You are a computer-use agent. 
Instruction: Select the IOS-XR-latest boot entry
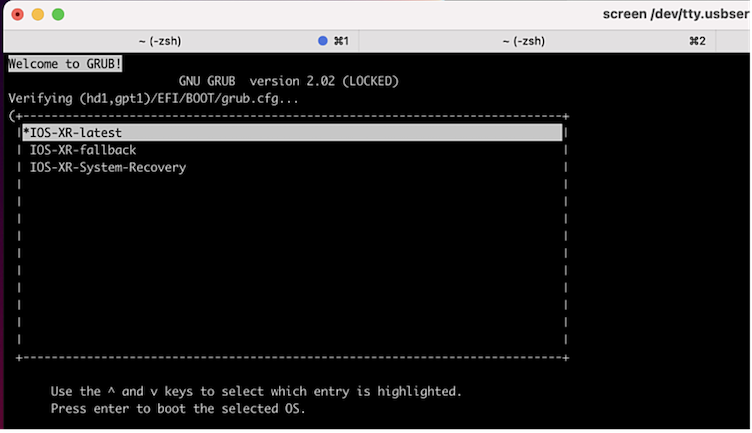(x=292, y=133)
